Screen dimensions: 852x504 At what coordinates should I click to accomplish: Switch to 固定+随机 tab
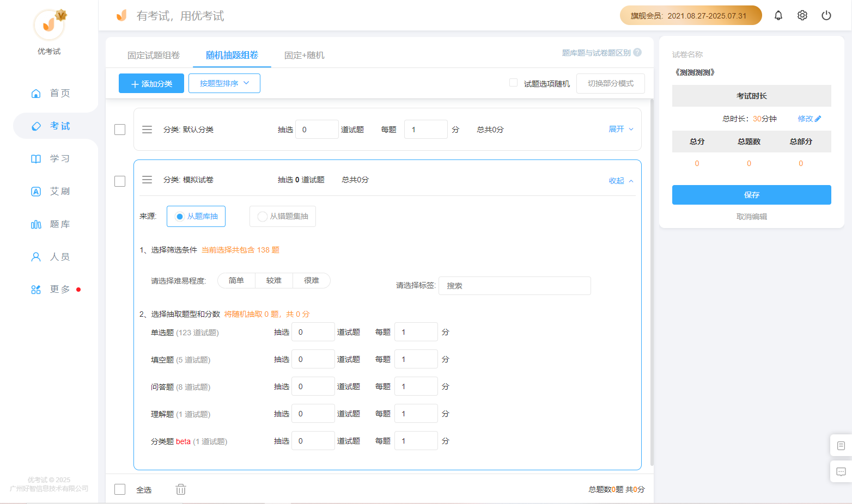304,55
